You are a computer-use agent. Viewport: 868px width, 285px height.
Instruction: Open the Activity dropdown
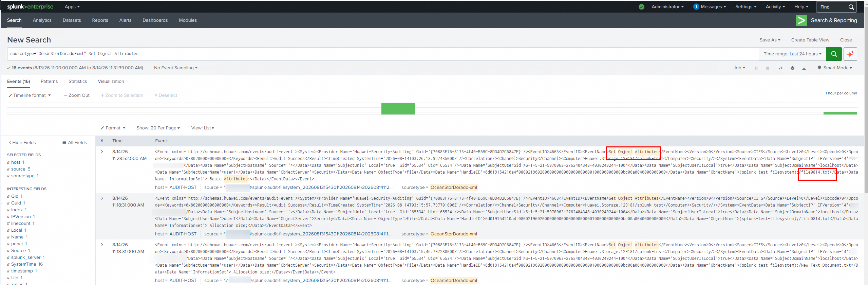775,7
